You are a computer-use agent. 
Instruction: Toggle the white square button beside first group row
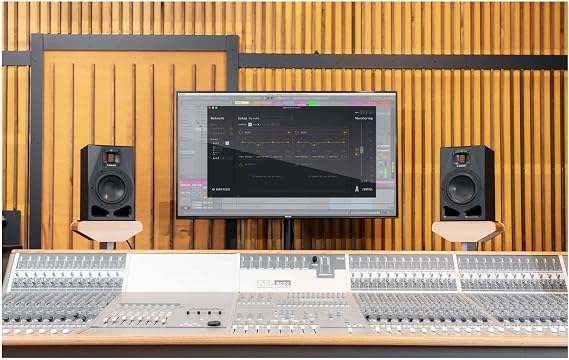[227, 143]
